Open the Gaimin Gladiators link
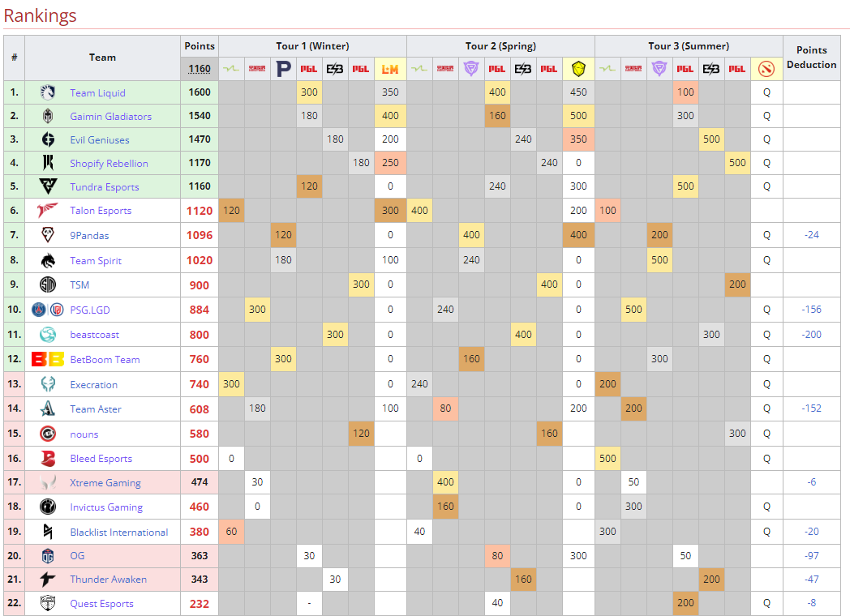Screen dimensions: 850x616 pos(110,116)
